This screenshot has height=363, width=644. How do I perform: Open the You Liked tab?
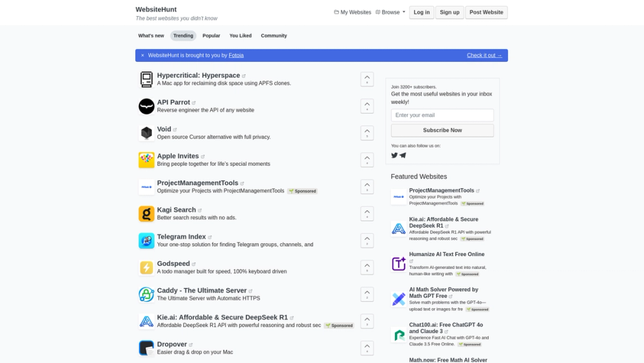point(240,35)
